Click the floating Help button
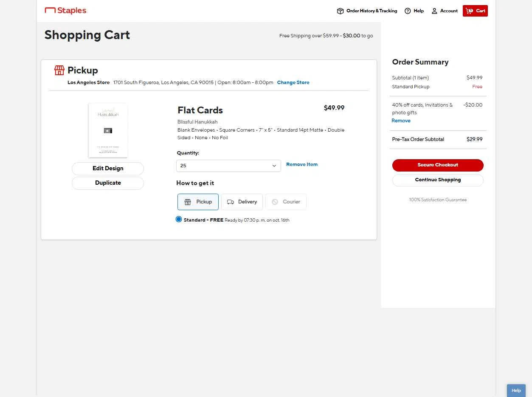 [516, 391]
